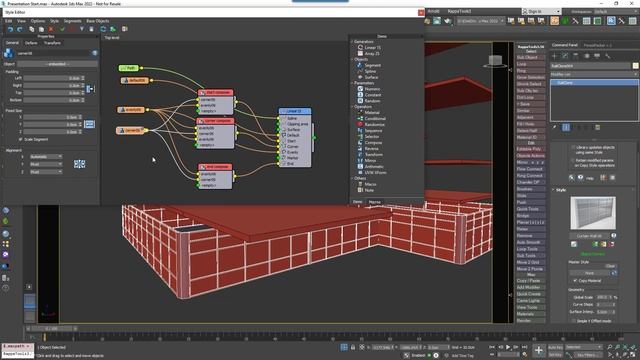The height and width of the screenshot is (360, 640).
Task: Click the Sub Object button in RappaTools
Action: (531, 58)
